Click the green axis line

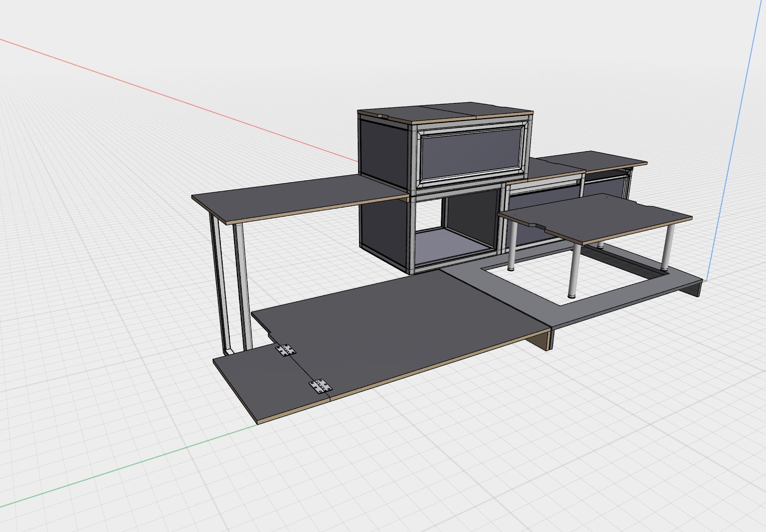pos(129,466)
